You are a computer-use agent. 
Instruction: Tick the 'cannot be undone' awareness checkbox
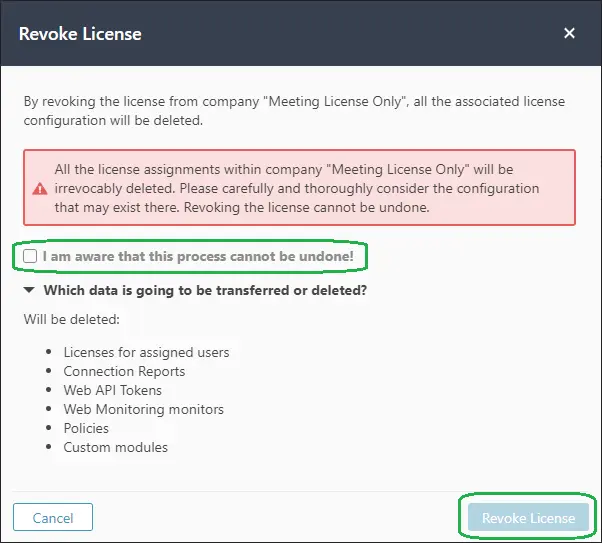tap(30, 256)
